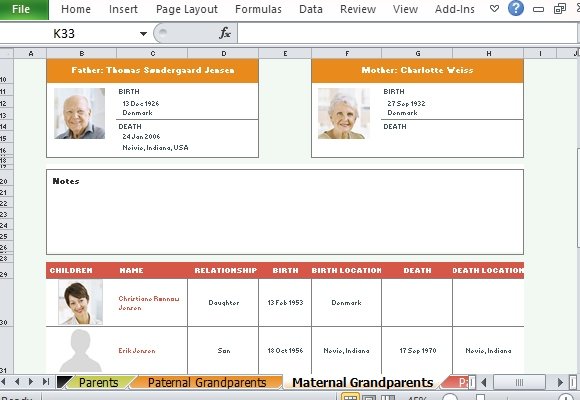Click the horizontal scrollbar thumb
The height and width of the screenshot is (400, 580).
pyautogui.click(x=519, y=382)
